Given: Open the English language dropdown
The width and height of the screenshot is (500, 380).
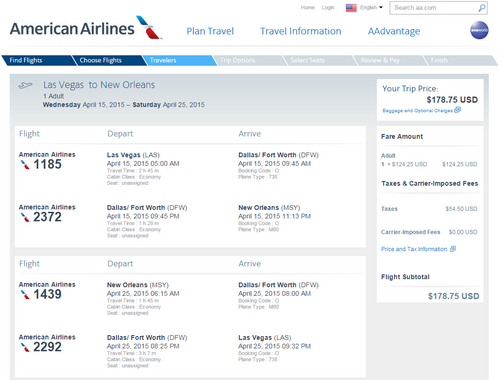Looking at the screenshot, I should (371, 8).
